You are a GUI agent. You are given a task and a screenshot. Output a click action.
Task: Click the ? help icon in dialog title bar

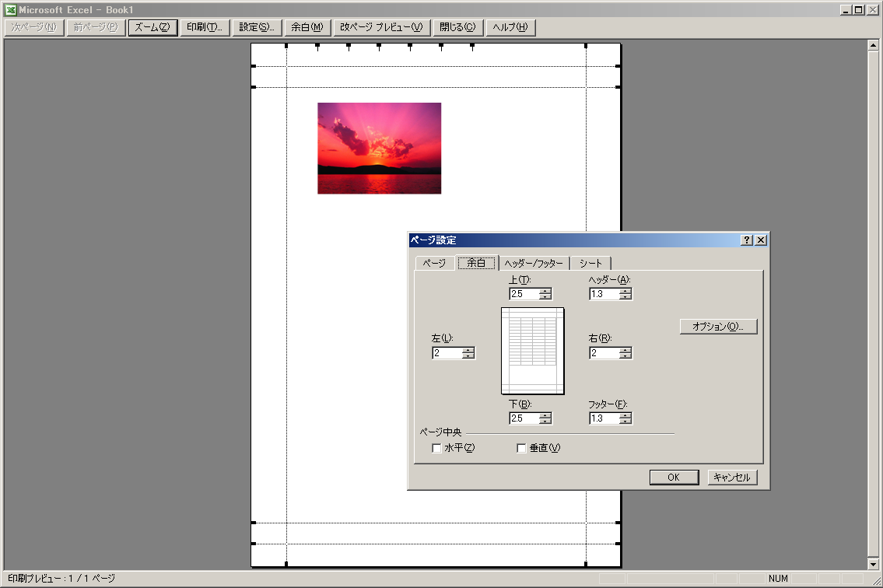(x=747, y=240)
